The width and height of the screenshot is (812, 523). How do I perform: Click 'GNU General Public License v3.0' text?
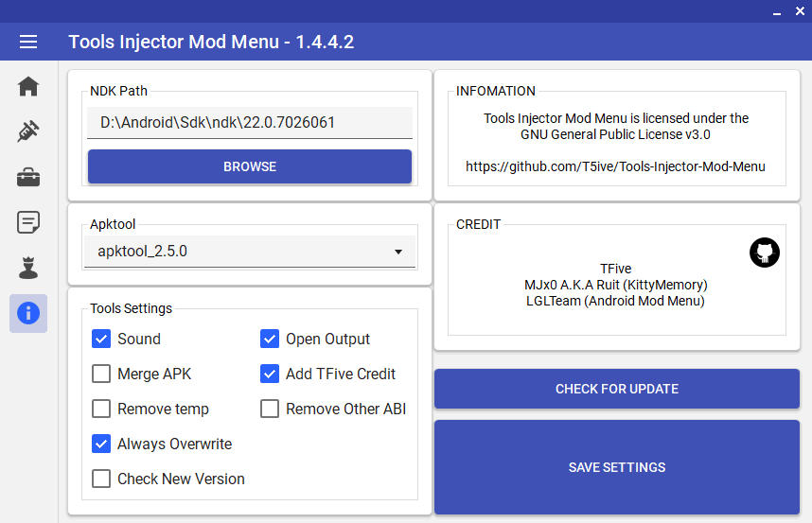(615, 134)
